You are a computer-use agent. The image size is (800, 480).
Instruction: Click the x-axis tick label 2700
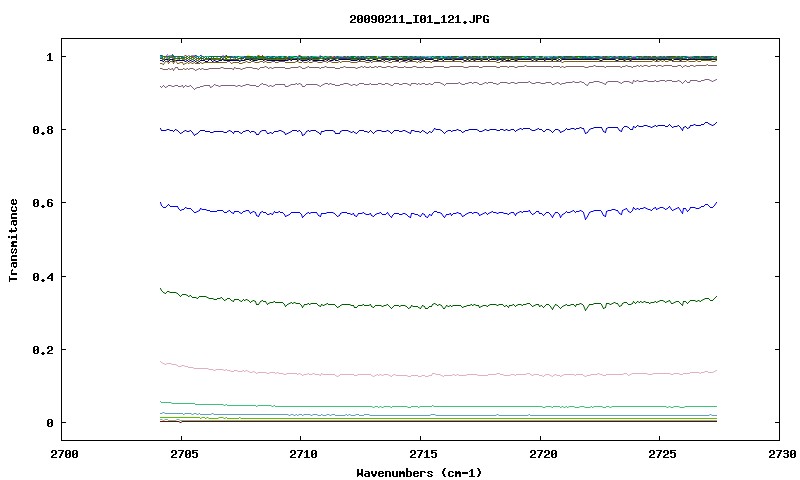click(x=64, y=454)
